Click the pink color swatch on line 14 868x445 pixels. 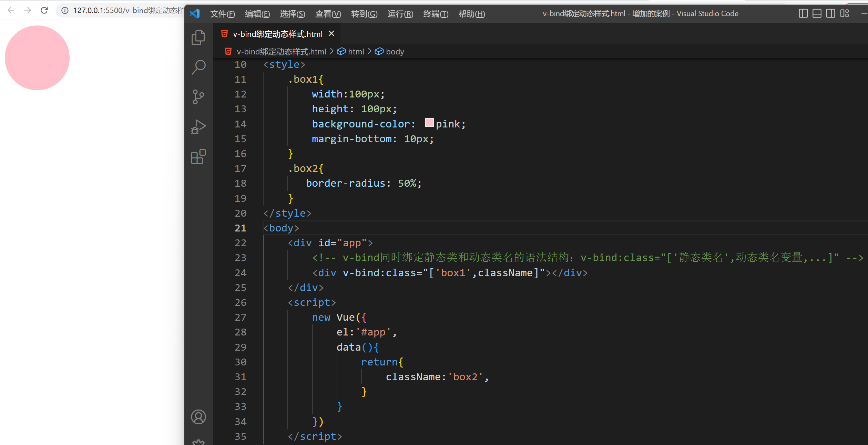pos(429,123)
